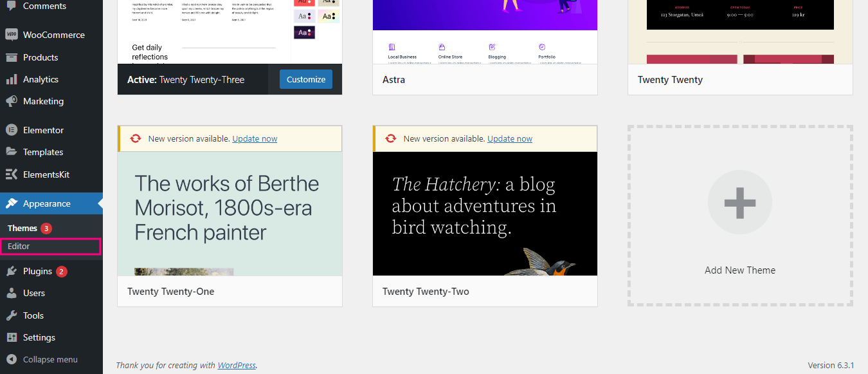
Task: Select the Tools menu item
Action: (x=51, y=315)
